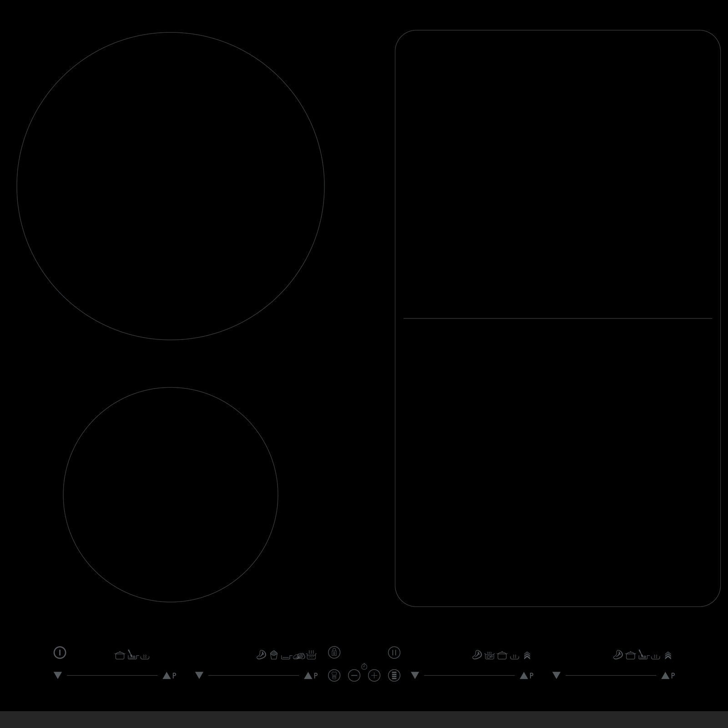Lower power with center-right down arrow
The height and width of the screenshot is (728, 728).
(415, 676)
